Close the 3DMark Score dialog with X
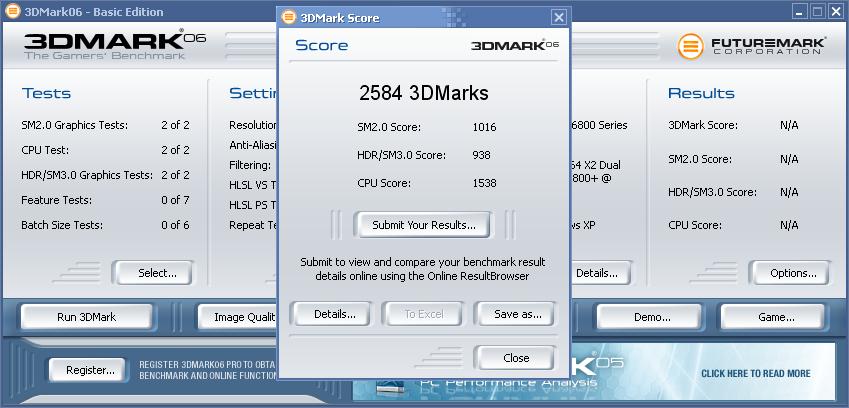 pos(559,17)
